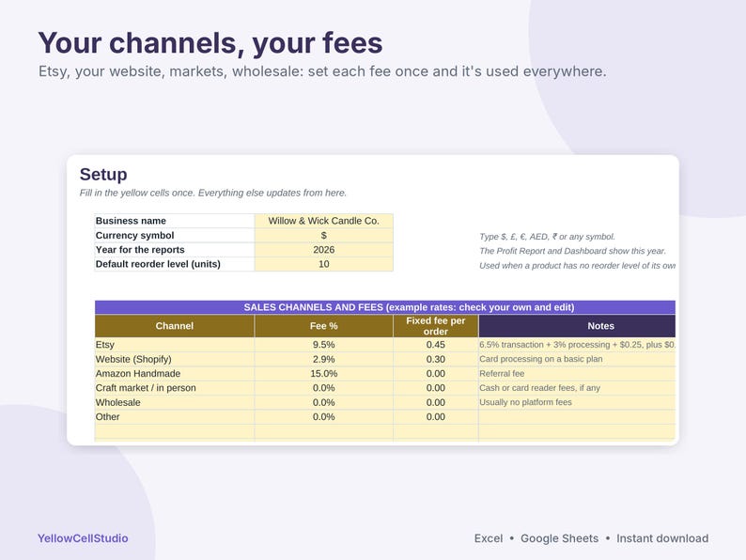Select the 'Fixed fee per order' header
746x560 pixels.
[436, 326]
